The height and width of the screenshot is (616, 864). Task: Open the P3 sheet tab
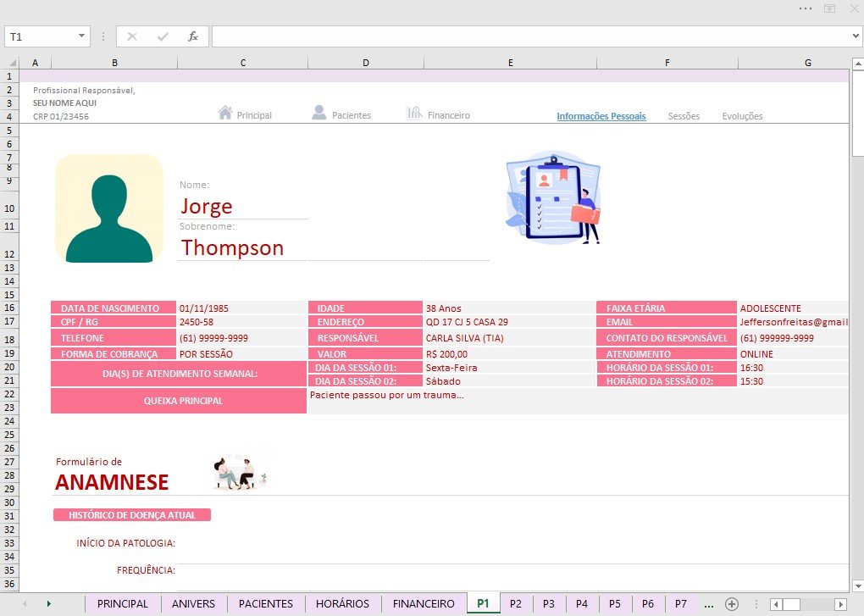tap(549, 604)
